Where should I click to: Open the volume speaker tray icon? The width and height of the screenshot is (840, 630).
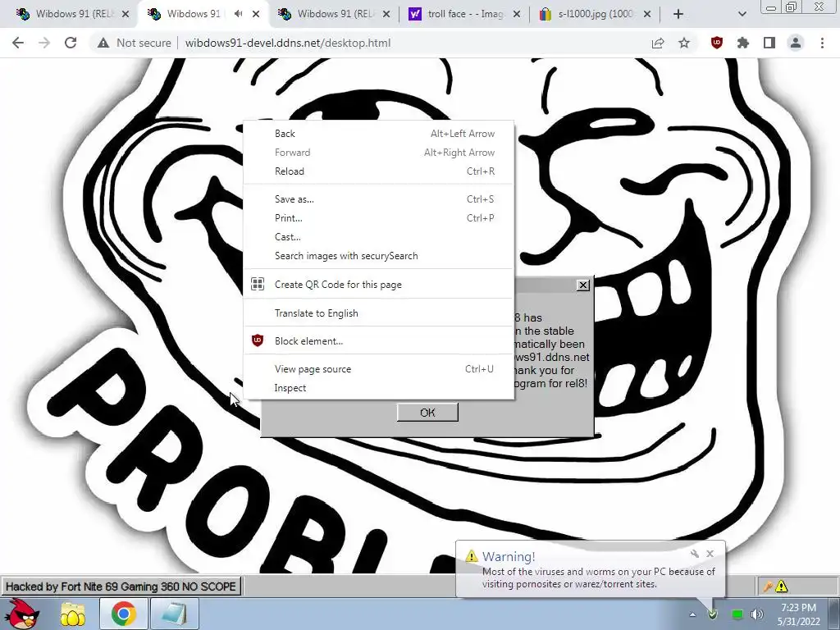[x=756, y=614]
